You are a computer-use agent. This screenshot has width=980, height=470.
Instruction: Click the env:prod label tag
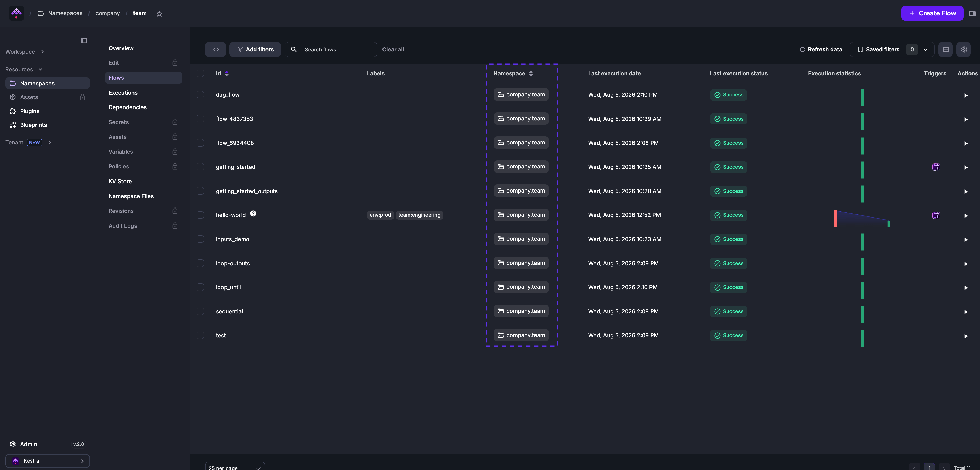380,215
